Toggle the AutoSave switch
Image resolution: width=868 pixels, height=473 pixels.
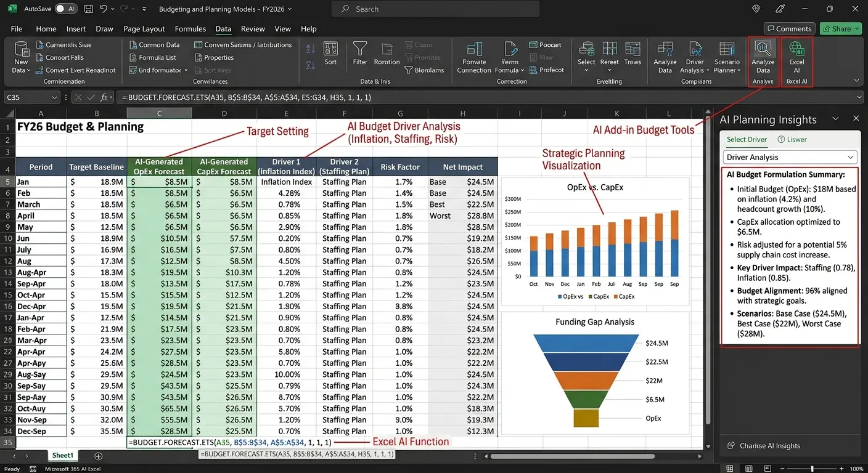(65, 9)
